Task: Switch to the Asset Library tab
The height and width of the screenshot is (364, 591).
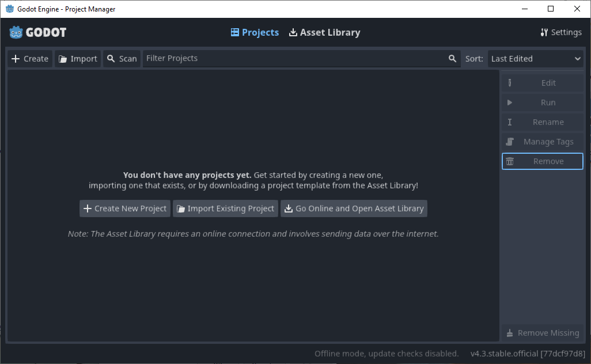Action: [324, 32]
